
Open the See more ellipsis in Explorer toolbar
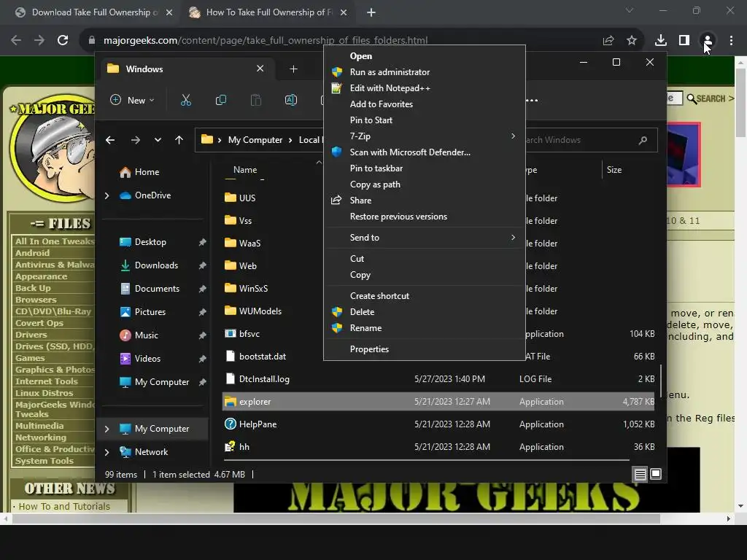point(532,101)
